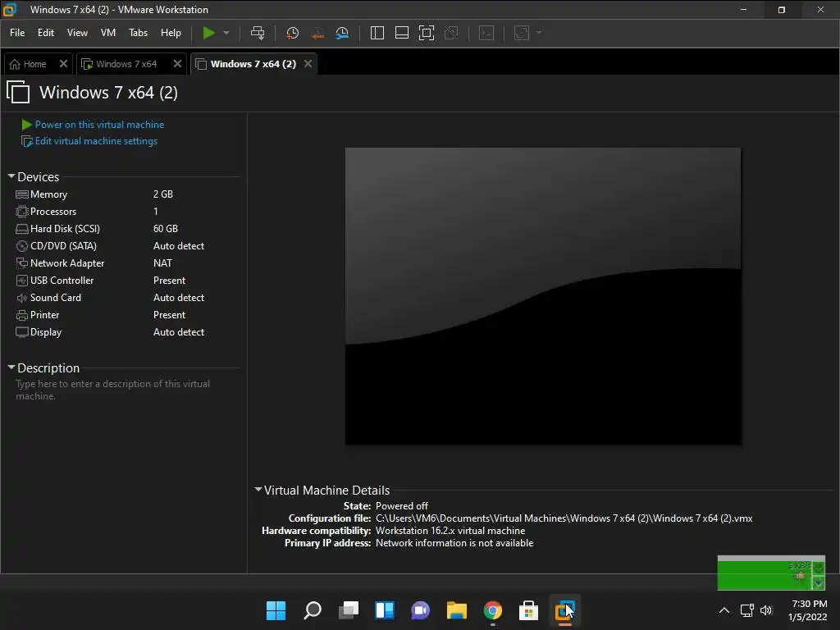
Task: Collapse the Devices section
Action: click(11, 176)
